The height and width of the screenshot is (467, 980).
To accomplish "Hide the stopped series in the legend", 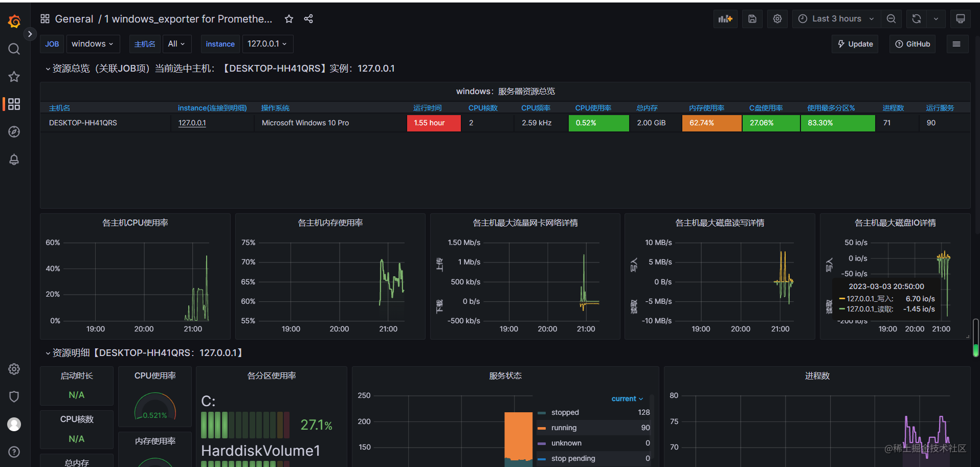I will pos(565,412).
